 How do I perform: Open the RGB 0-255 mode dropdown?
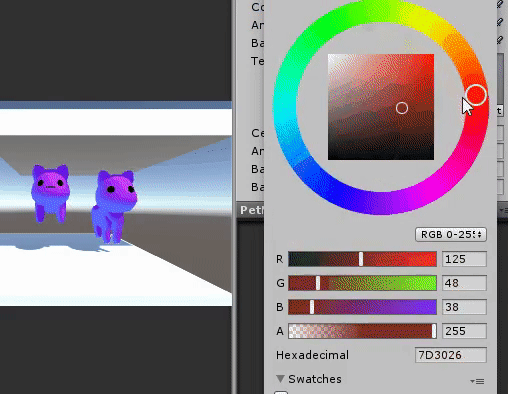pos(451,235)
